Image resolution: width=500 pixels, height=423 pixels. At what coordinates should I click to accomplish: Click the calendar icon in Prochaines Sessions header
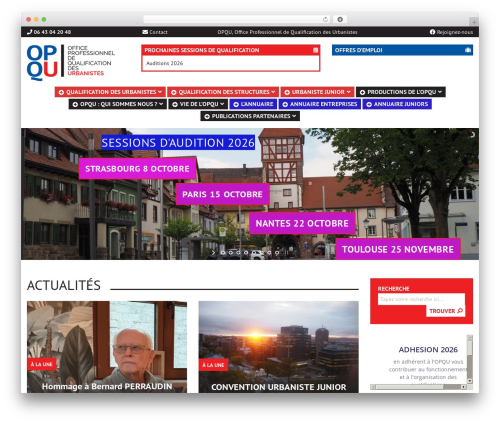tap(315, 50)
